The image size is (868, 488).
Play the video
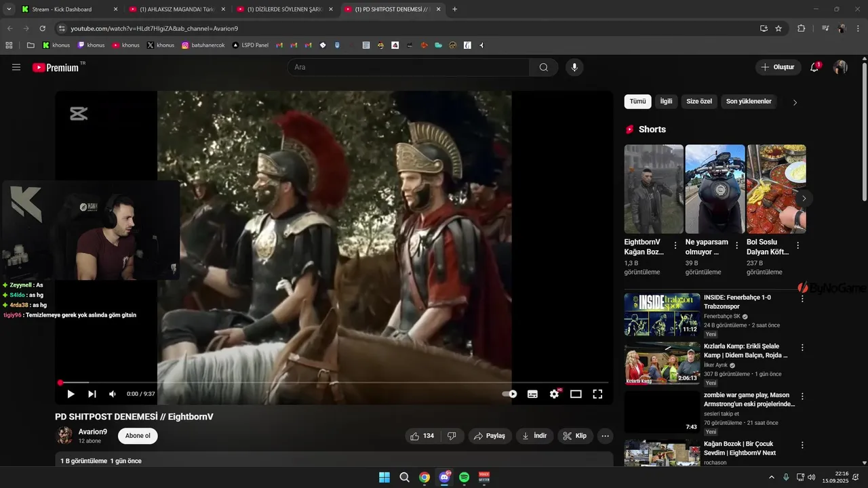pos(71,394)
